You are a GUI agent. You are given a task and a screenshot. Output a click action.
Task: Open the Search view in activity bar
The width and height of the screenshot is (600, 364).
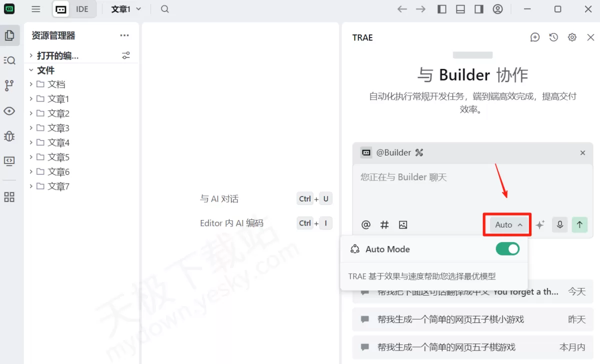(9, 60)
